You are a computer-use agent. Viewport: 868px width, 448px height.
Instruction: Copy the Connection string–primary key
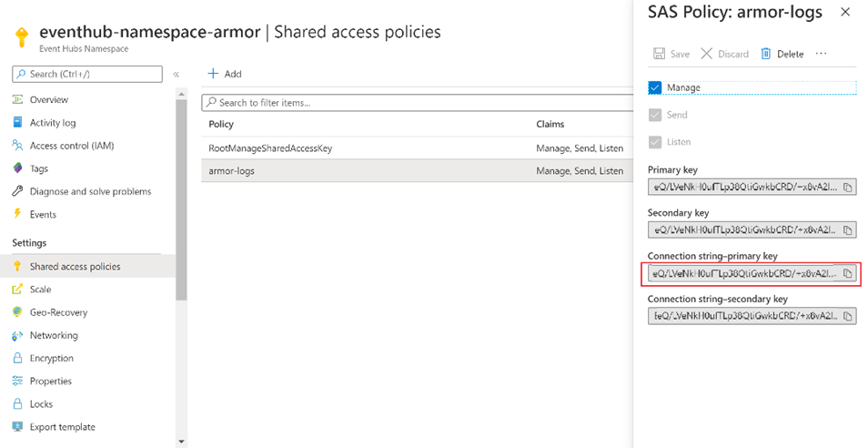point(847,273)
